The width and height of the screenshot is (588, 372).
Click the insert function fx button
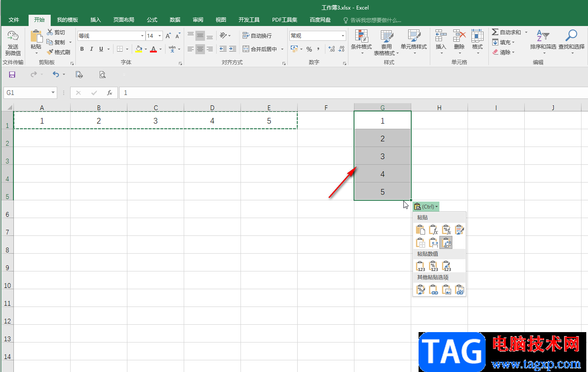[110, 93]
